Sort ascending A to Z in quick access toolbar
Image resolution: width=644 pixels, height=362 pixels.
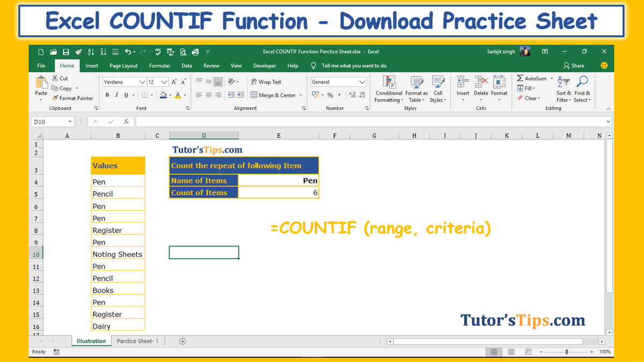pos(91,52)
